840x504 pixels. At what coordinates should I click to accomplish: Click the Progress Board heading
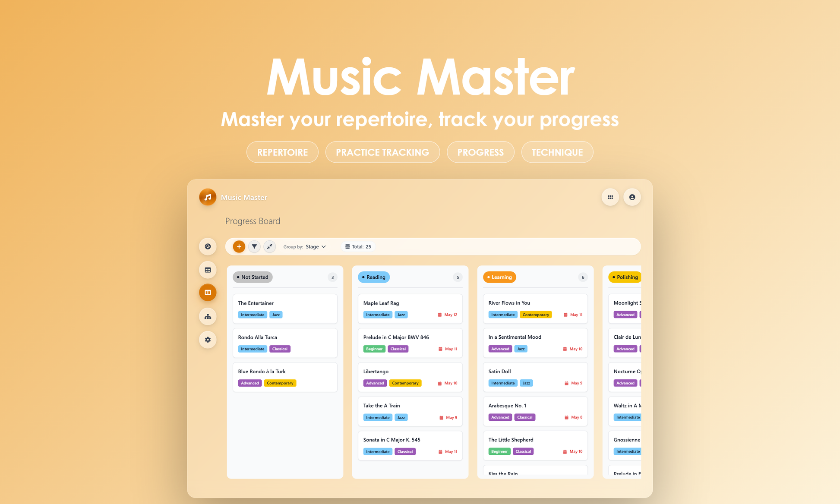[x=253, y=221]
